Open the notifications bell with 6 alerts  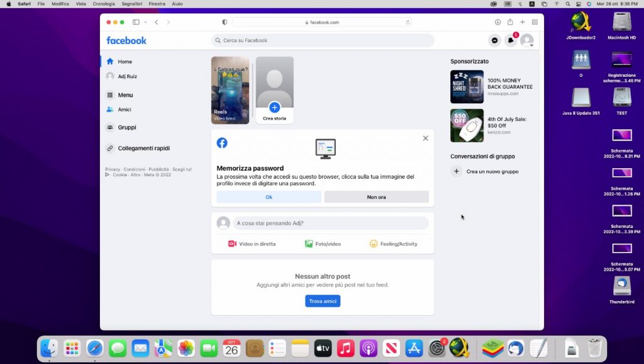tap(511, 40)
